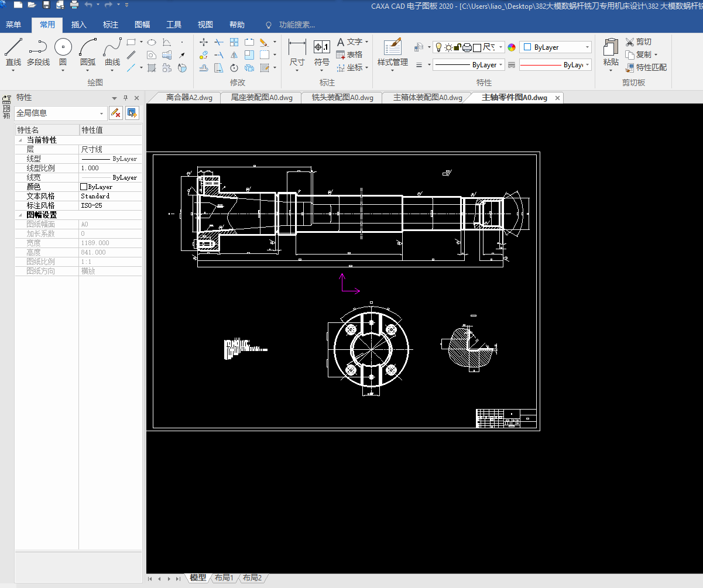
Task: Click the New file icon in title bar
Action: (18, 5)
